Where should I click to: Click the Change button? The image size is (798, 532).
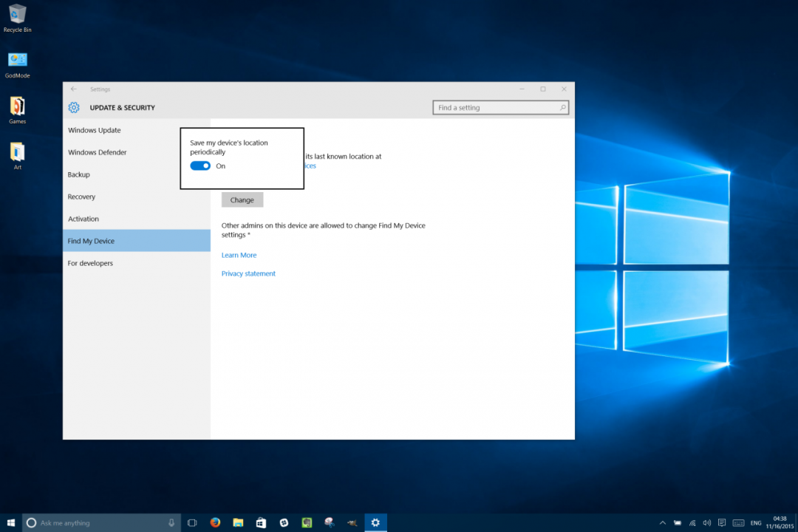242,200
